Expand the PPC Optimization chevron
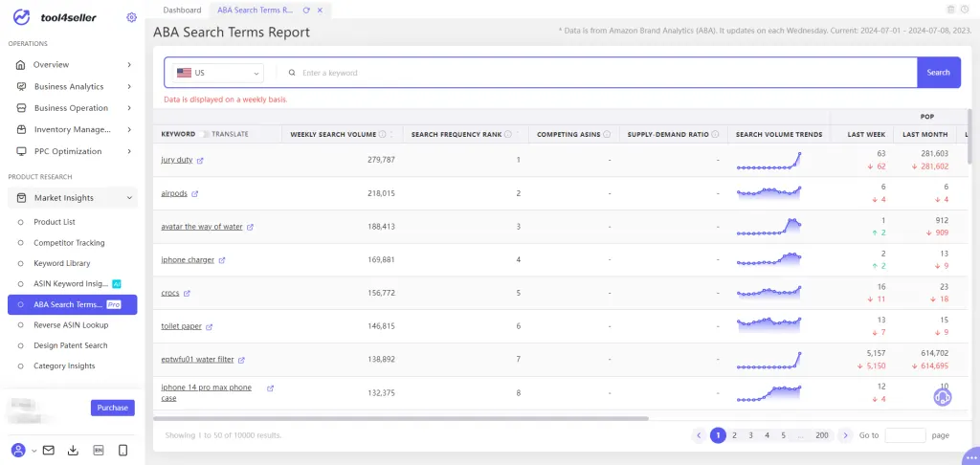This screenshot has width=980, height=465. click(129, 151)
